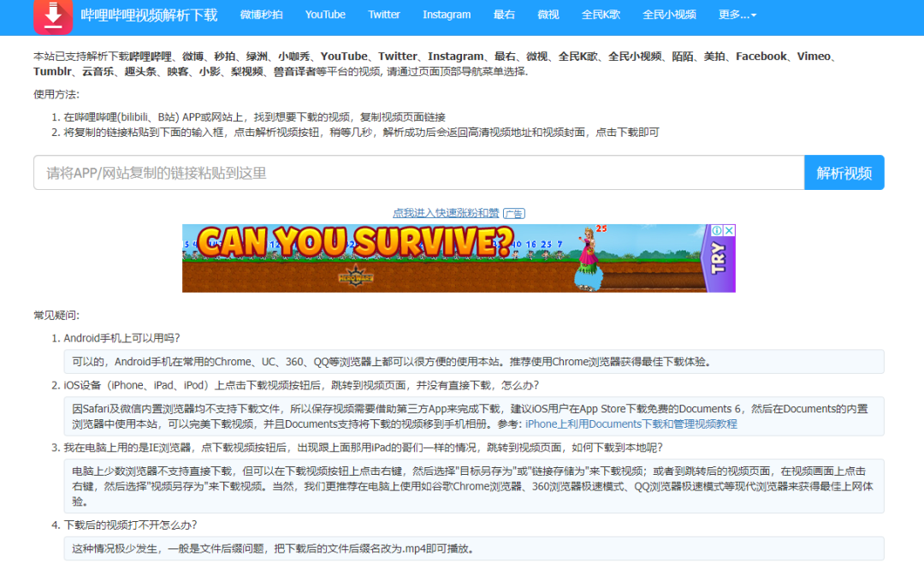Click the 解析视频 button

point(844,173)
